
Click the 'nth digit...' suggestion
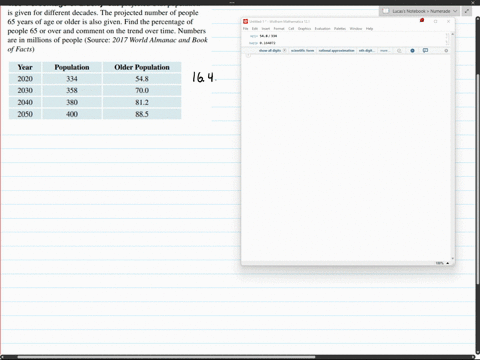367,51
